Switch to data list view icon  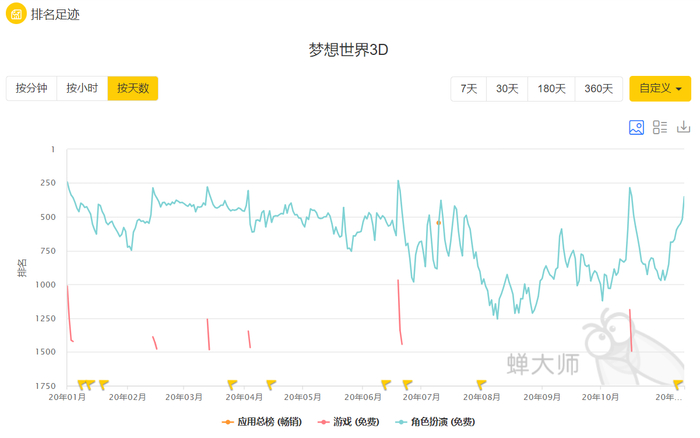[x=659, y=127]
